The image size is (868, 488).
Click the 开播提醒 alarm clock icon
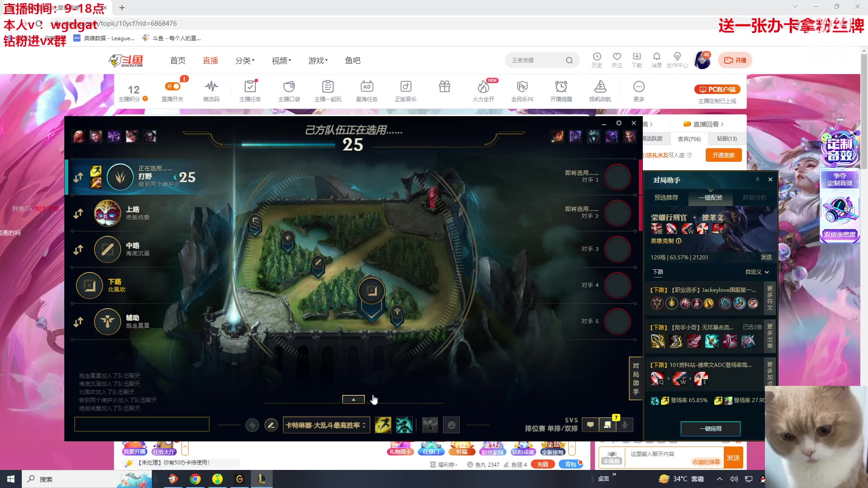tap(561, 87)
